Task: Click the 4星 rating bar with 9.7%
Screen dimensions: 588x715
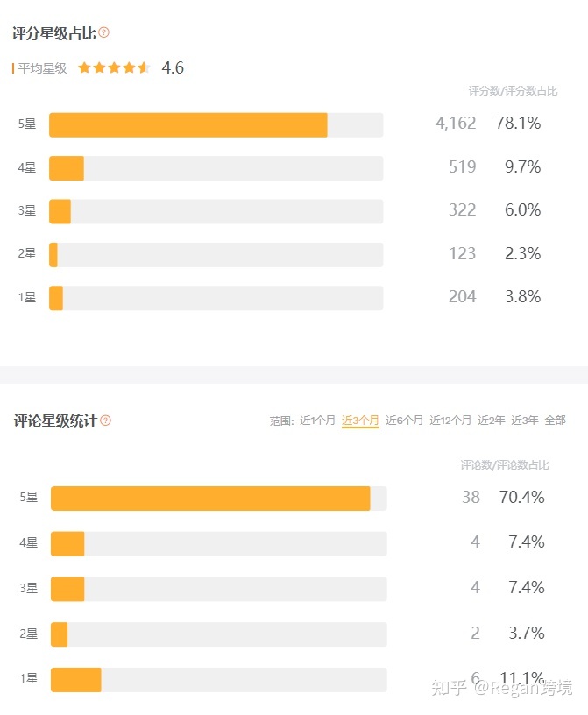Action: [216, 168]
